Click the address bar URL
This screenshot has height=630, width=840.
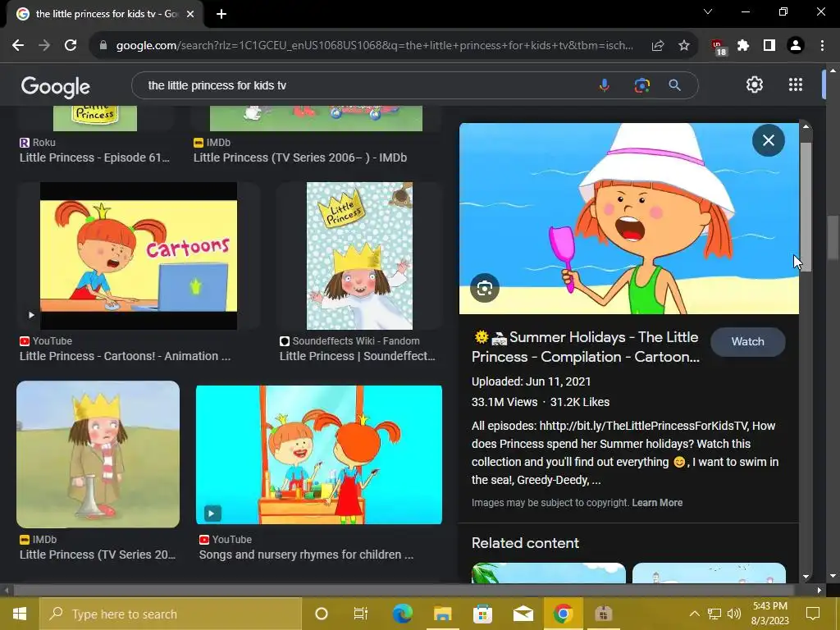tap(374, 46)
